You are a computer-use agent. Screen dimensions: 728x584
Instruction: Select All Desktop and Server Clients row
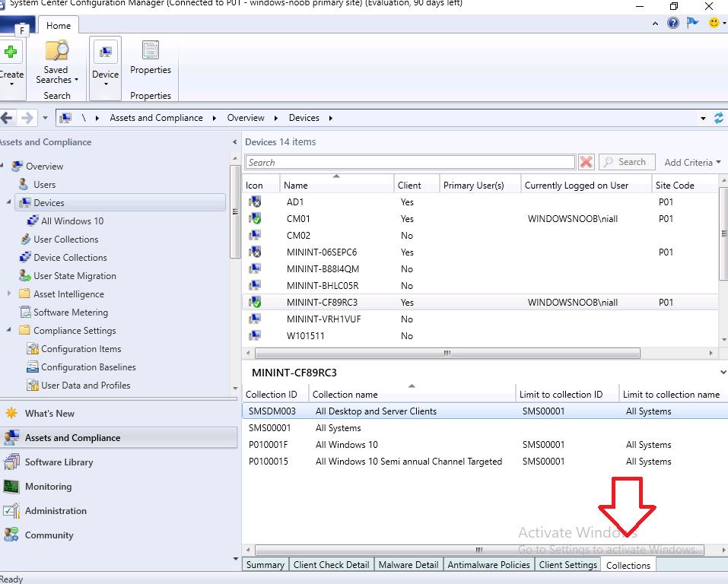point(485,411)
